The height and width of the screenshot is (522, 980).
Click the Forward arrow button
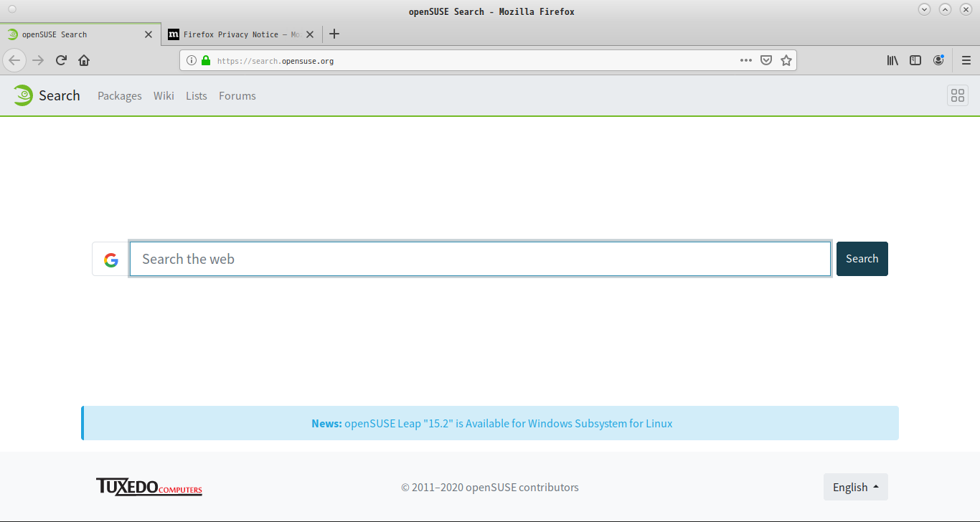[x=38, y=60]
